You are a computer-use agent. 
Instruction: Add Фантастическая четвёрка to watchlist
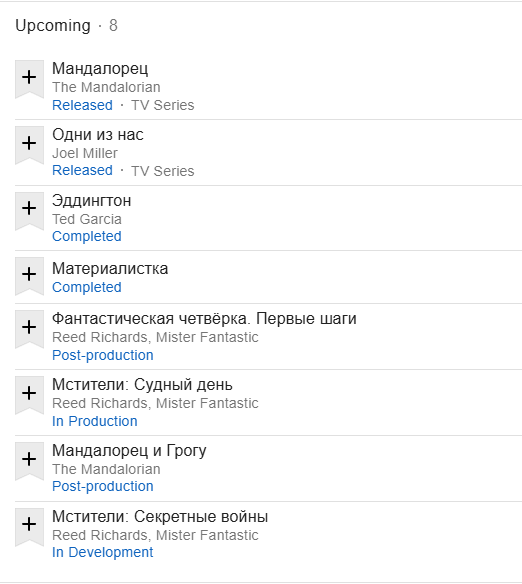[x=29, y=329]
